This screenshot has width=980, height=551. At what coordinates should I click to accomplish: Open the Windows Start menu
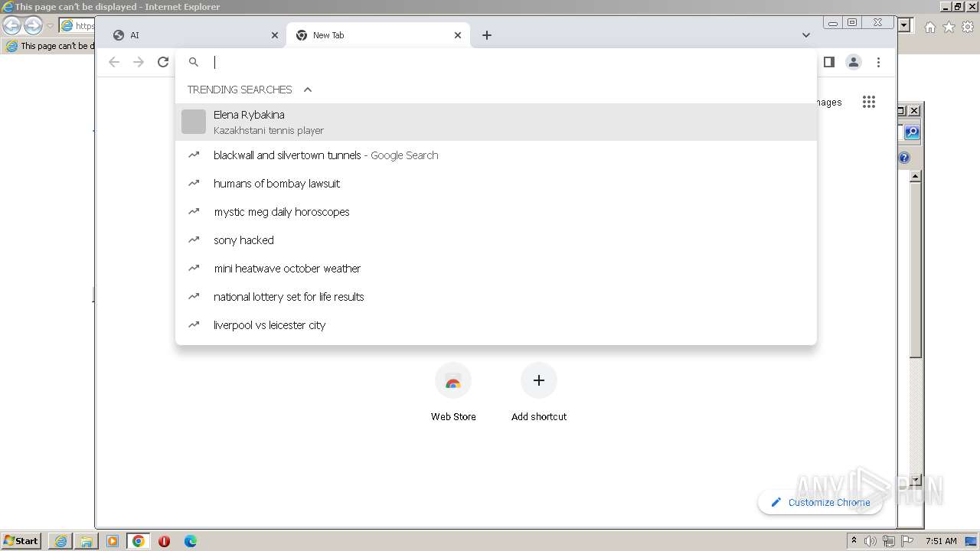click(21, 540)
